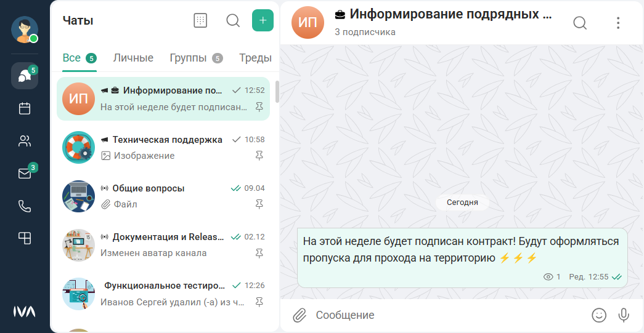
Task: Record voice message with microphone
Action: 624,315
